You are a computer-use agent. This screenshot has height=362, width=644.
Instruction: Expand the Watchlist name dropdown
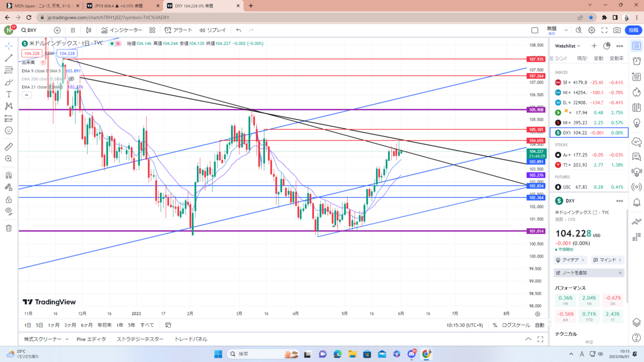568,46
